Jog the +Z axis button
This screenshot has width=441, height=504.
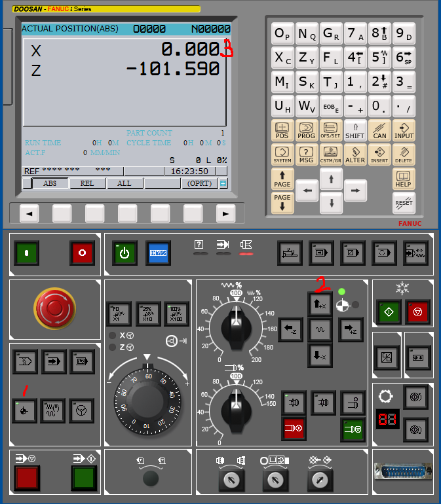click(x=351, y=329)
